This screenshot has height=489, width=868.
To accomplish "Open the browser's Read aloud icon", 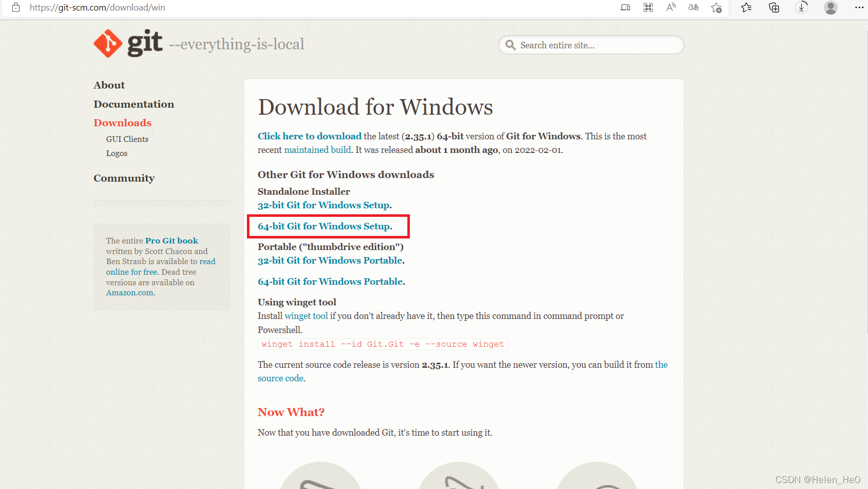I will (x=671, y=8).
